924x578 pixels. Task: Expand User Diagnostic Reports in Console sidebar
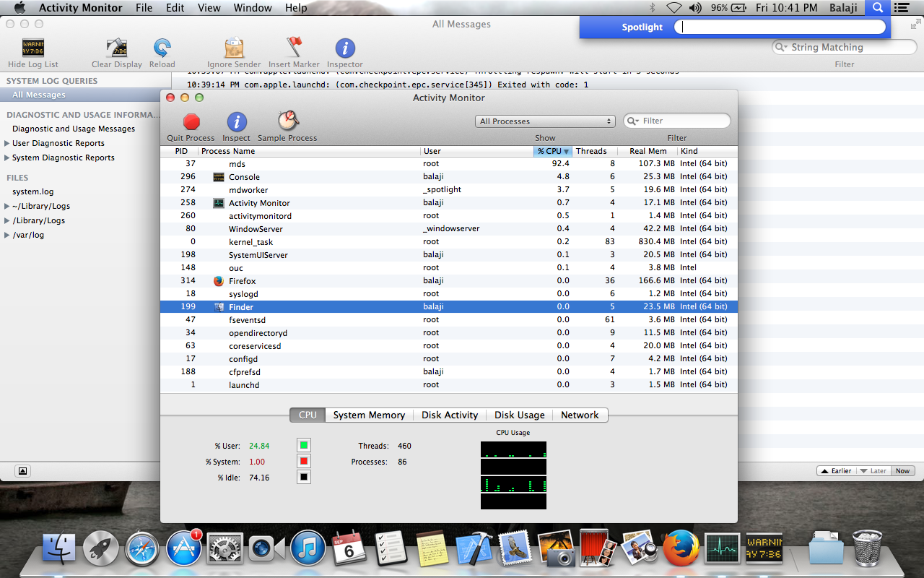pyautogui.click(x=7, y=143)
